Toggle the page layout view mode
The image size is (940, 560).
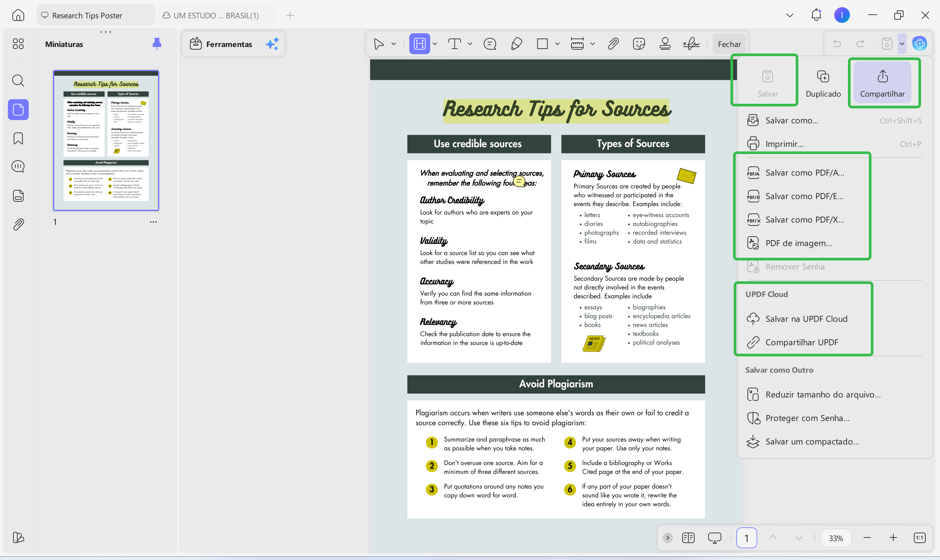click(x=688, y=538)
